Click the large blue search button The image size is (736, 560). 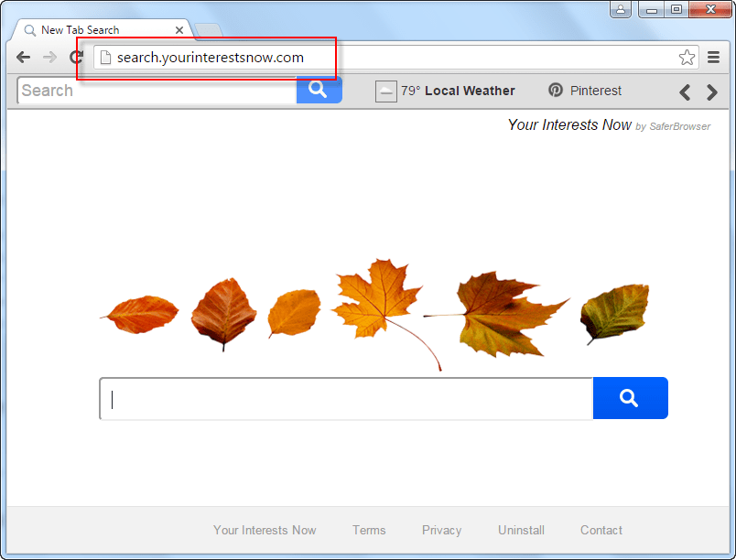(x=630, y=398)
